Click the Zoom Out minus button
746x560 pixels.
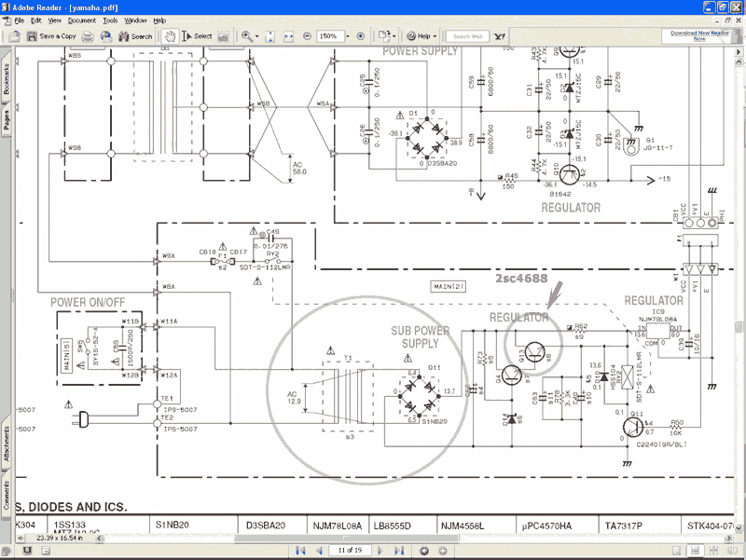click(308, 36)
